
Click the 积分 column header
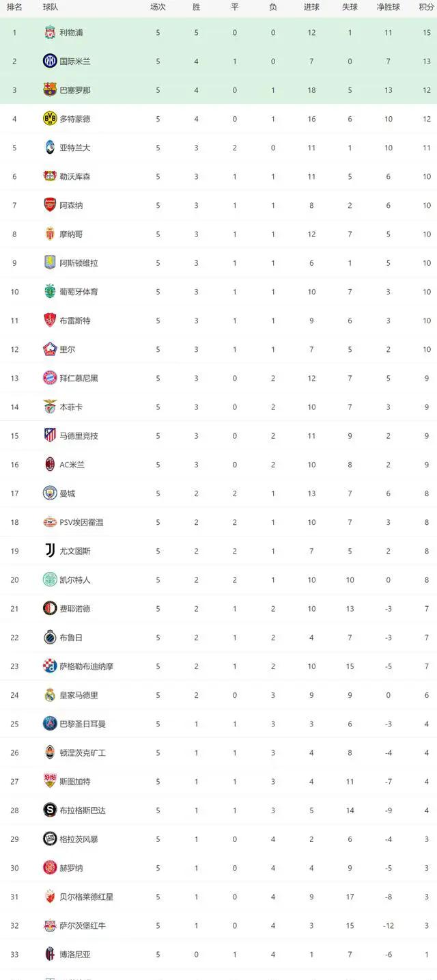427,7
